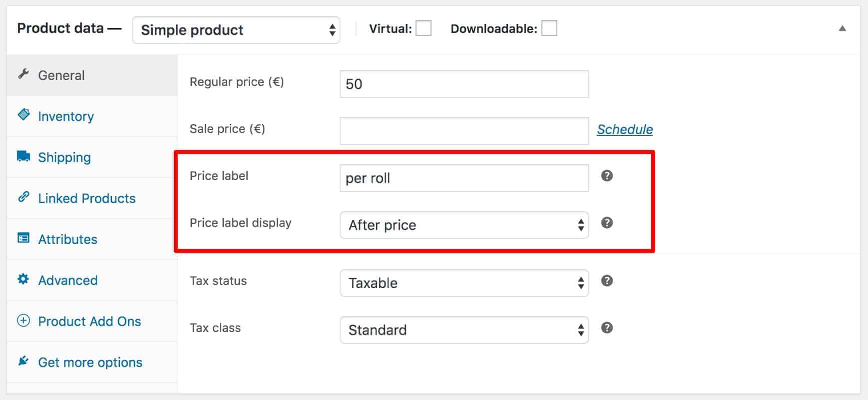868x400 pixels.
Task: Tick the Downloadable checkbox
Action: click(x=549, y=28)
